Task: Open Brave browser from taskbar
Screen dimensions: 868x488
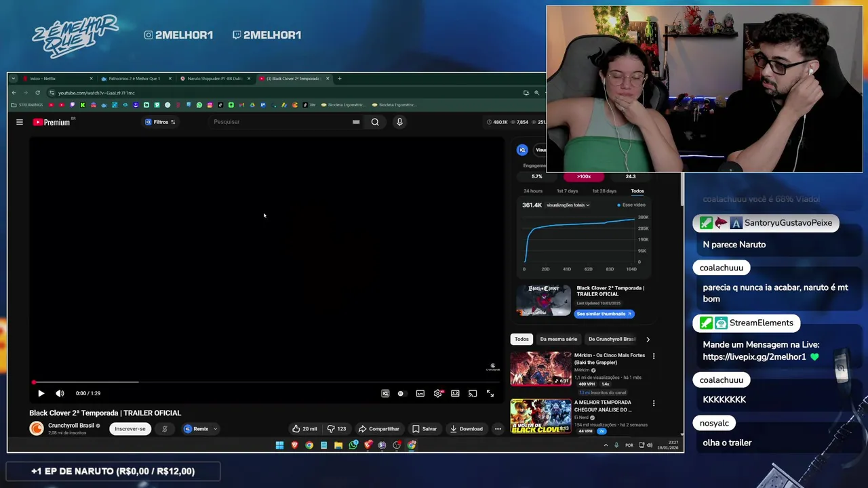Action: pos(294,445)
